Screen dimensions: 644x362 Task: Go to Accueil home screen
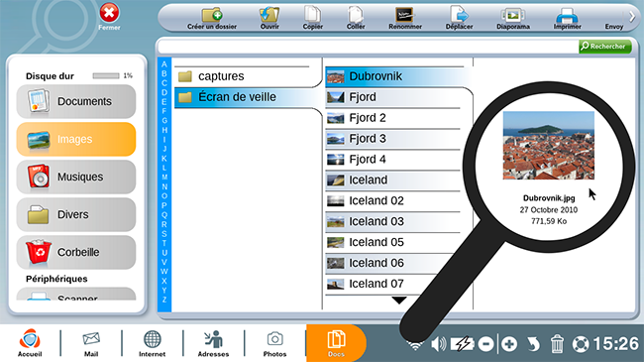click(x=30, y=343)
